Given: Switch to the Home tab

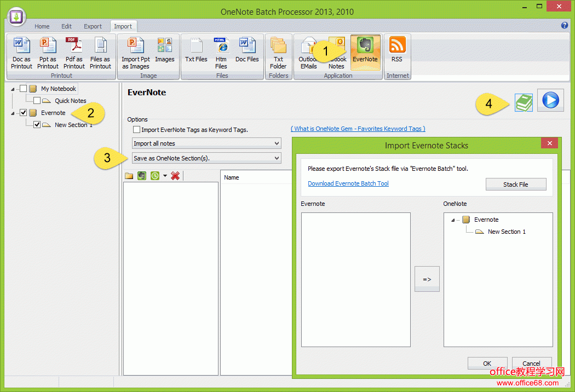Looking at the screenshot, I should tap(42, 26).
